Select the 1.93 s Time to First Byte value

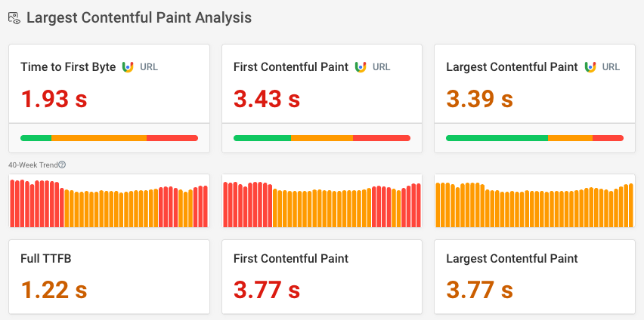pyautogui.click(x=54, y=99)
